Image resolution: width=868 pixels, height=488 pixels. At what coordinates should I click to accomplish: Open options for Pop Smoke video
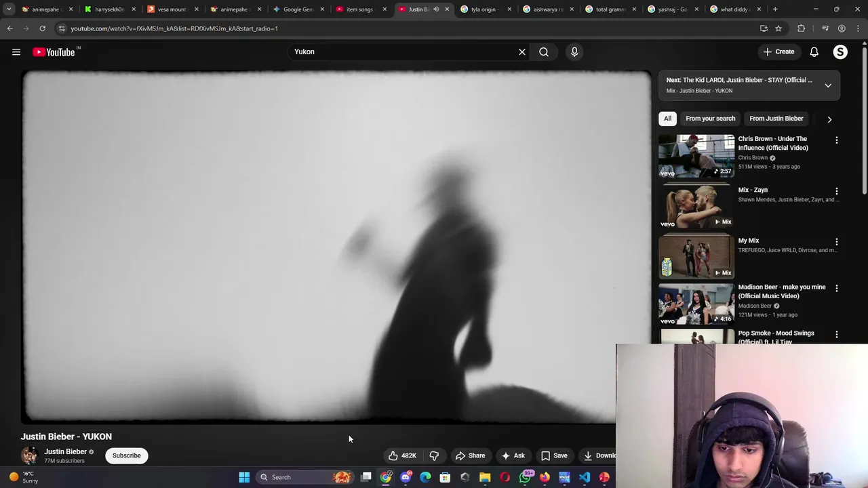[x=837, y=334]
